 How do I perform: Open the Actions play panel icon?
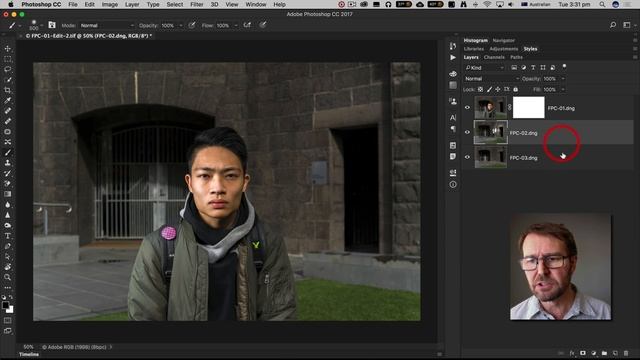[453, 58]
